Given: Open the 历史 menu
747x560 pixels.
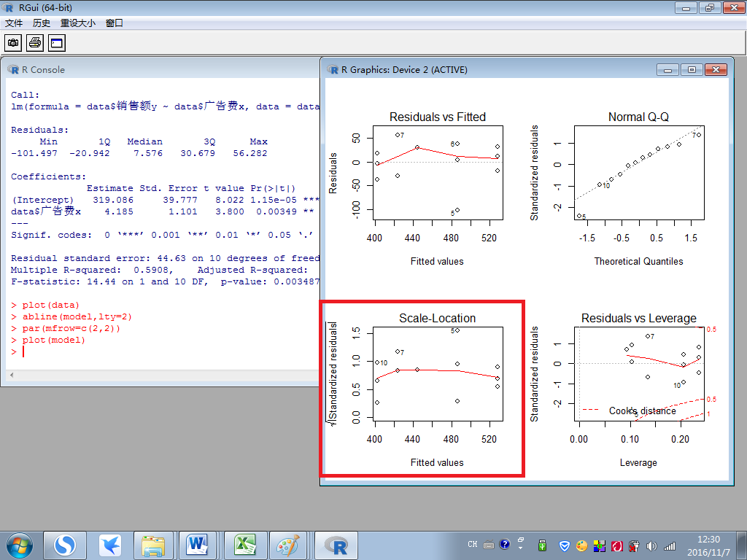Looking at the screenshot, I should [x=41, y=23].
